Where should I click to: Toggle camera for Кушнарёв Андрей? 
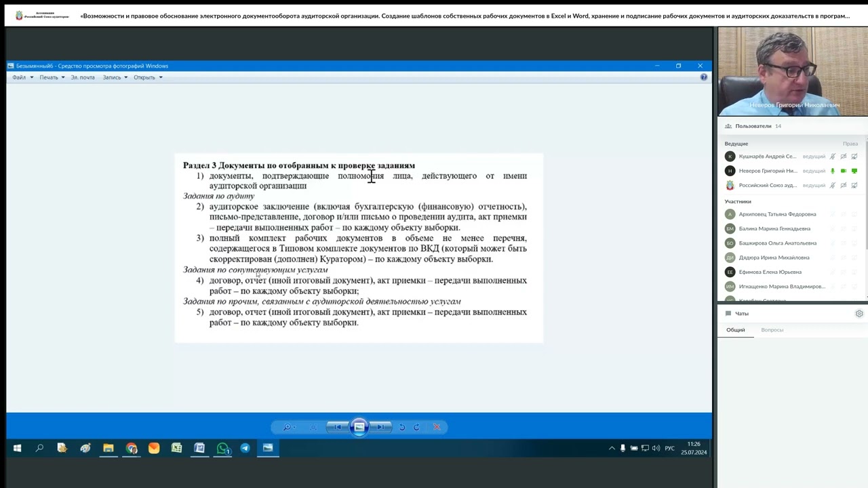point(844,157)
